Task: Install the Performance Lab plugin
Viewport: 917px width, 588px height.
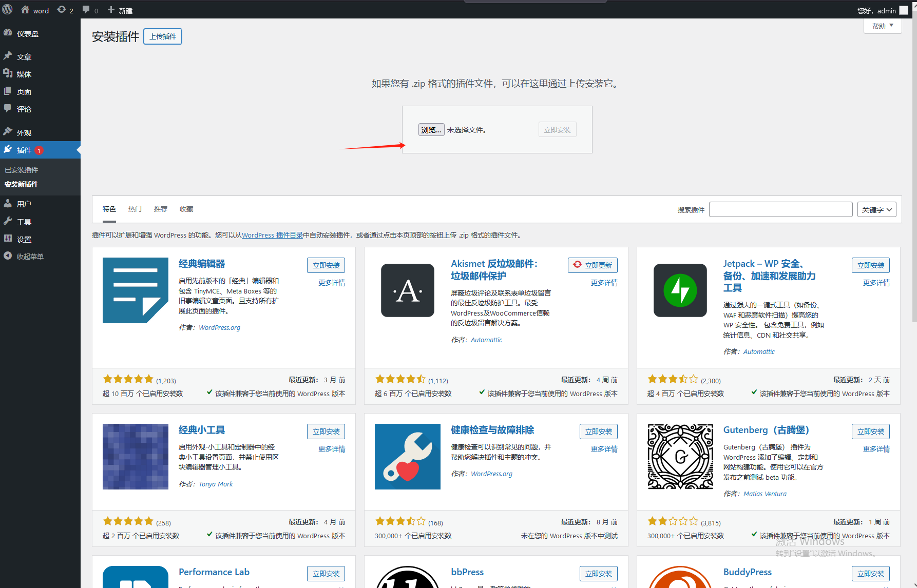Action: coord(326,574)
